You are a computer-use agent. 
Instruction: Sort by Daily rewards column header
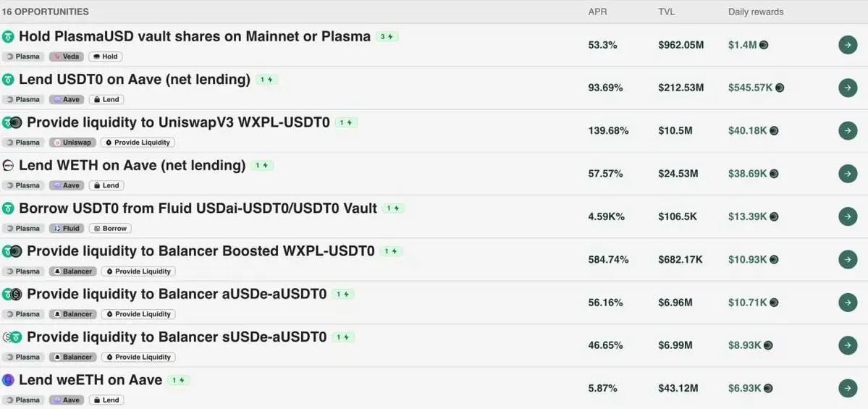click(756, 12)
